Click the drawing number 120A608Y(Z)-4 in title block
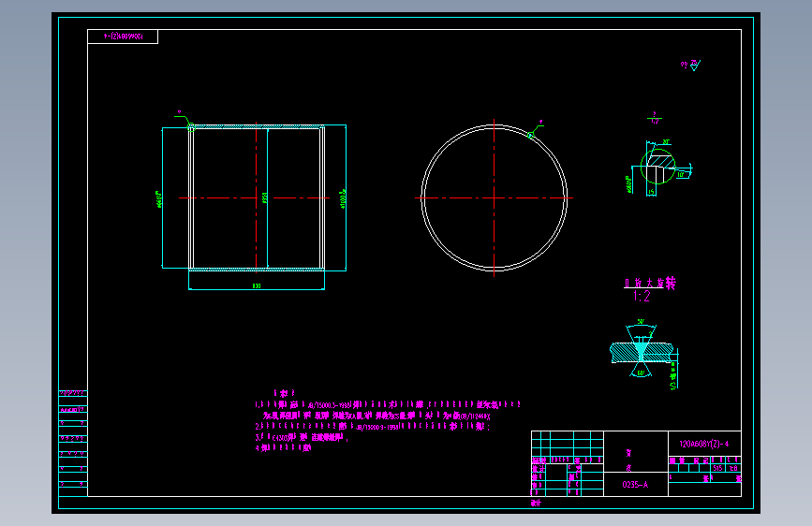This screenshot has width=812, height=526. pyautogui.click(x=703, y=444)
